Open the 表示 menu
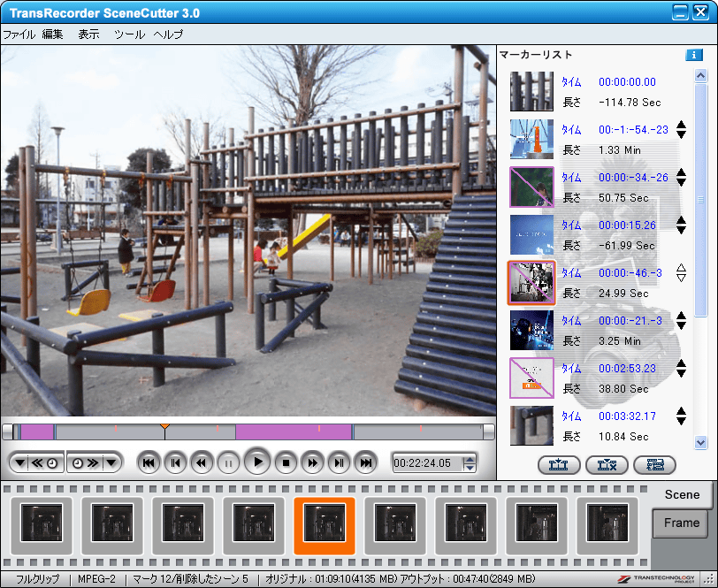Image resolution: width=718 pixels, height=588 pixels. tap(88, 34)
